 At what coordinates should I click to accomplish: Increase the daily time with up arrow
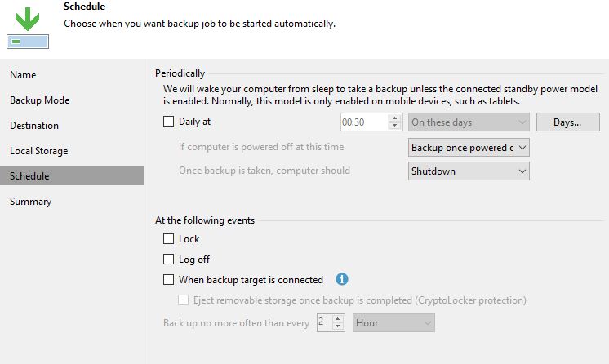[x=395, y=118]
